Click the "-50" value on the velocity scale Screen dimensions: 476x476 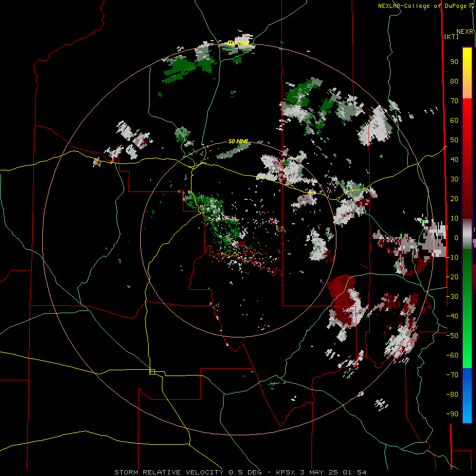click(x=452, y=336)
